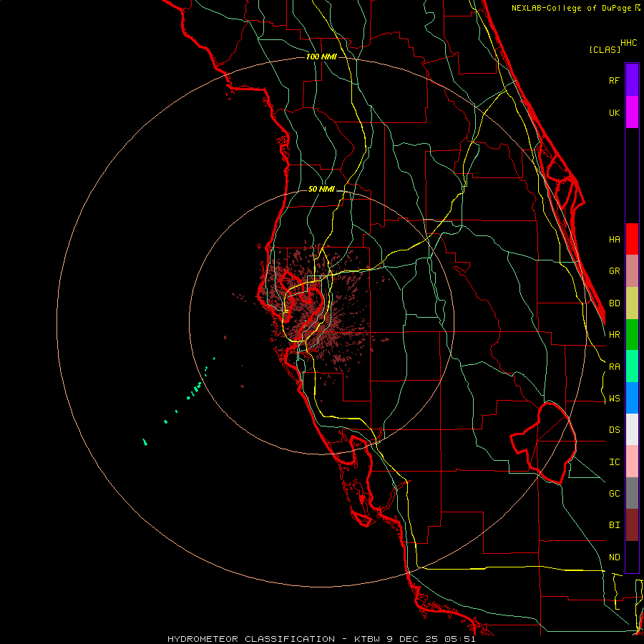The width and height of the screenshot is (644, 644).
Task: Click the 05:51 timestamp
Action: click(459, 639)
